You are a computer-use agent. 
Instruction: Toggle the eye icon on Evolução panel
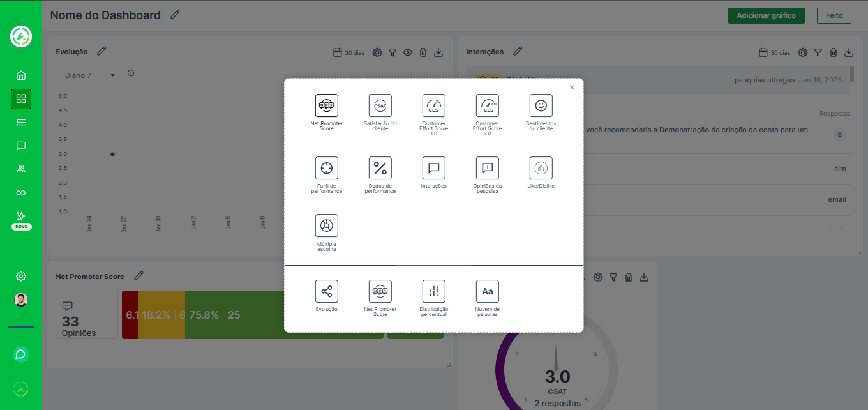pos(408,52)
